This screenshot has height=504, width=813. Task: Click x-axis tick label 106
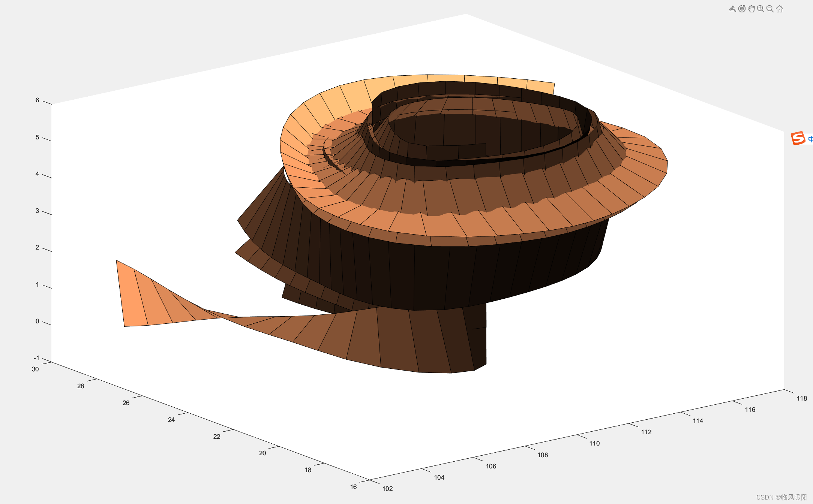(491, 466)
